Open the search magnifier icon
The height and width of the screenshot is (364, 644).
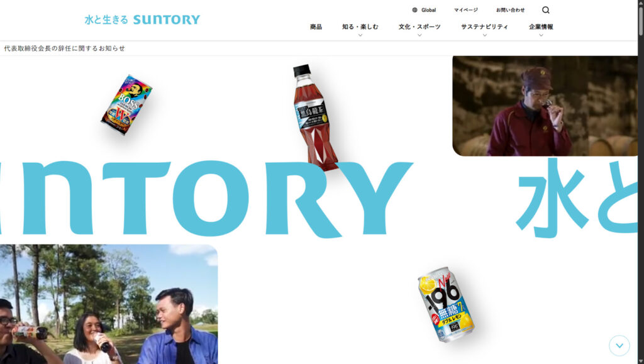(545, 10)
